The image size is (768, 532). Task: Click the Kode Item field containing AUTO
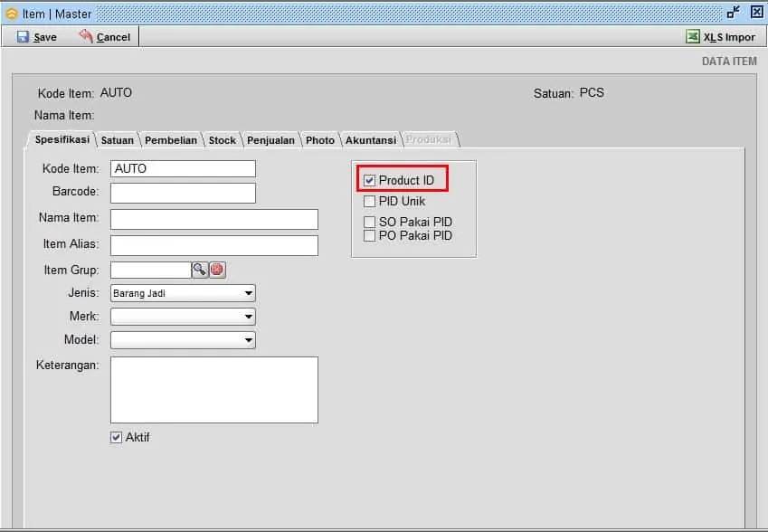183,168
